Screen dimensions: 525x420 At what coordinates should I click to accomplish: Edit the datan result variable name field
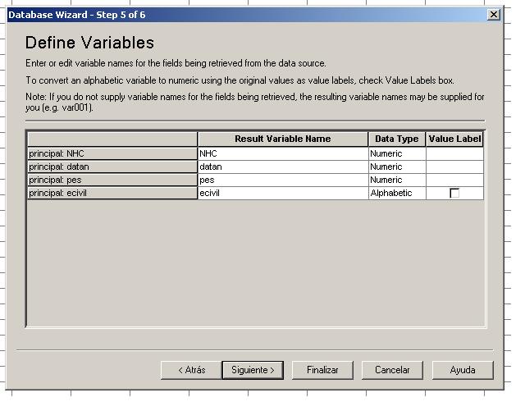282,167
